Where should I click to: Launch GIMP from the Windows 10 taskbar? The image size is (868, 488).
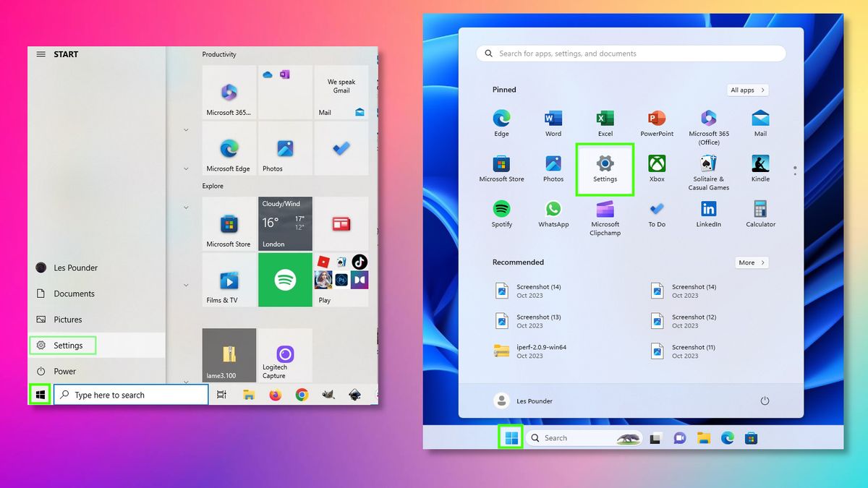tap(328, 395)
